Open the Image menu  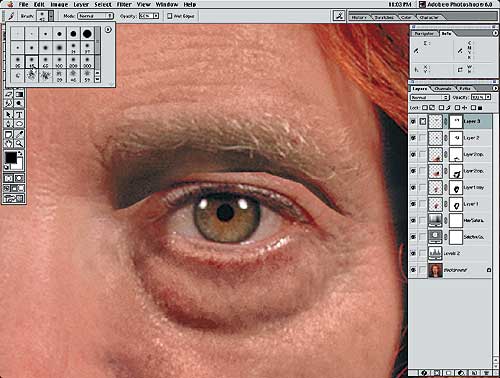coord(59,5)
